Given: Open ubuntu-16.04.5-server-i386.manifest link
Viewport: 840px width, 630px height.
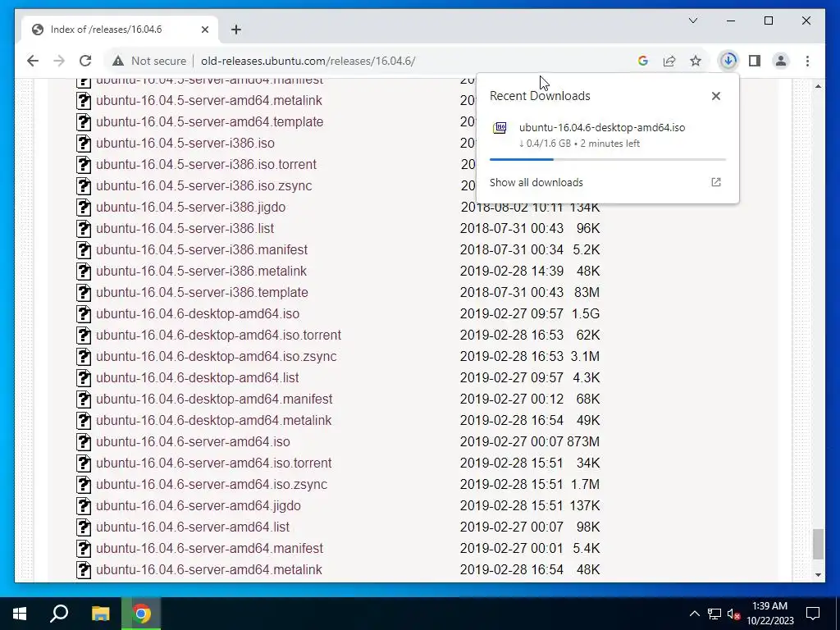Looking at the screenshot, I should [x=202, y=250].
